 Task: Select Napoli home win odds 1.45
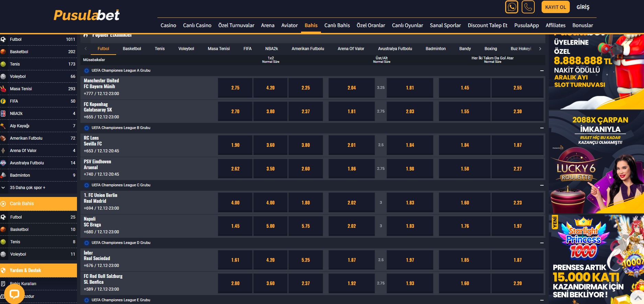[235, 226]
